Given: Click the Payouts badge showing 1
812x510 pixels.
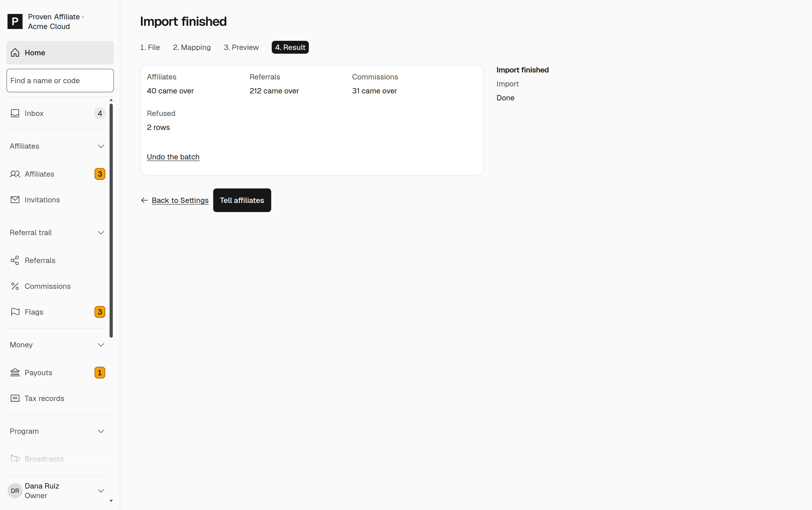Looking at the screenshot, I should pos(100,373).
